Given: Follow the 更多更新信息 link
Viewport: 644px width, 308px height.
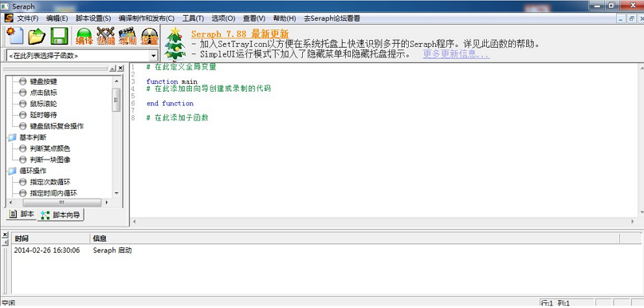Looking at the screenshot, I should (457, 54).
